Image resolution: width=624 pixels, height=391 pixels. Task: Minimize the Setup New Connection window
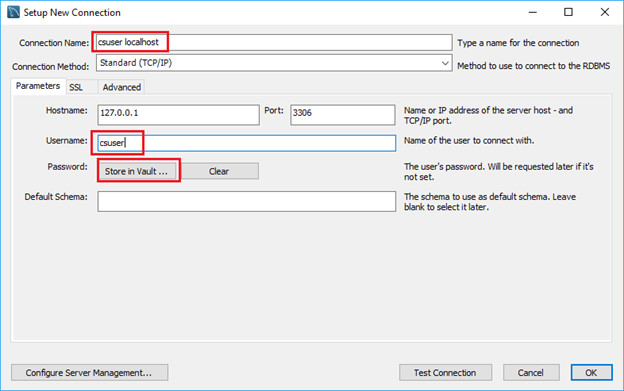(x=532, y=12)
